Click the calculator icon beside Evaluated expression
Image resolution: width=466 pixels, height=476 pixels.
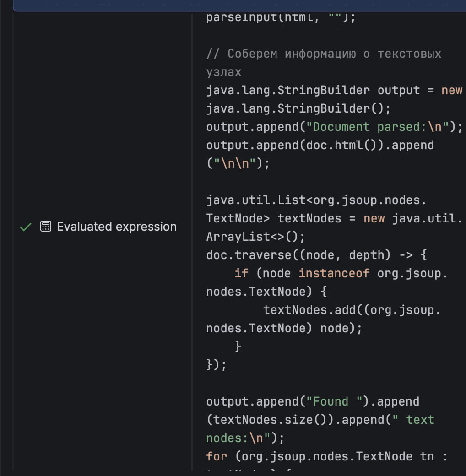coord(46,227)
